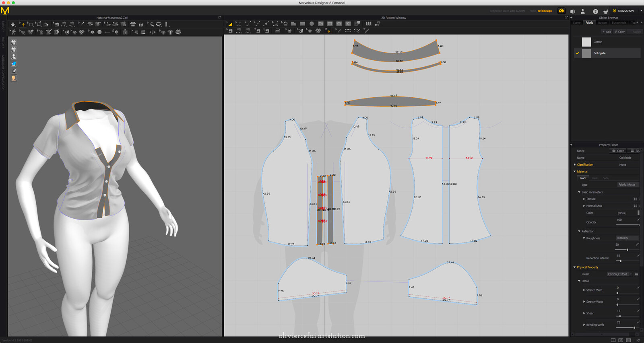Click the tape measure icon in 3D toolbar
This screenshot has height=343, width=644.
tap(159, 24)
